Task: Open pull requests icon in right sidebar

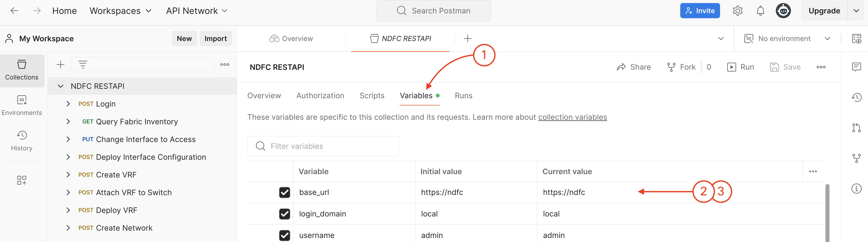Action: click(x=856, y=128)
